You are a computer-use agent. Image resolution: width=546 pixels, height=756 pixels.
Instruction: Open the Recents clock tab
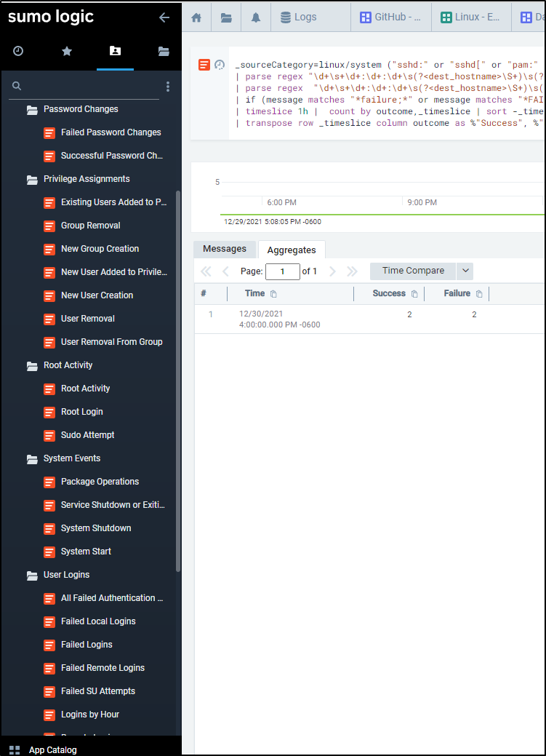(x=18, y=51)
